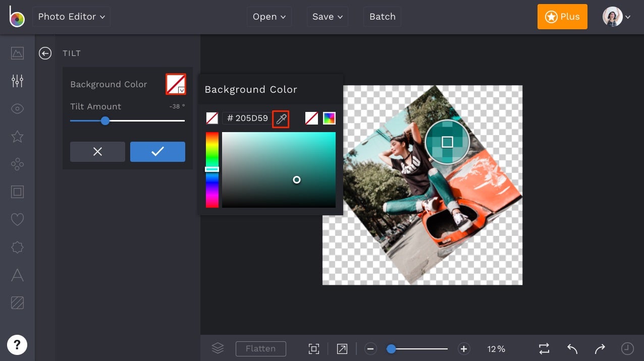This screenshot has width=644, height=361.
Task: Select the Adjust sliders tool in sidebar
Action: click(x=17, y=81)
